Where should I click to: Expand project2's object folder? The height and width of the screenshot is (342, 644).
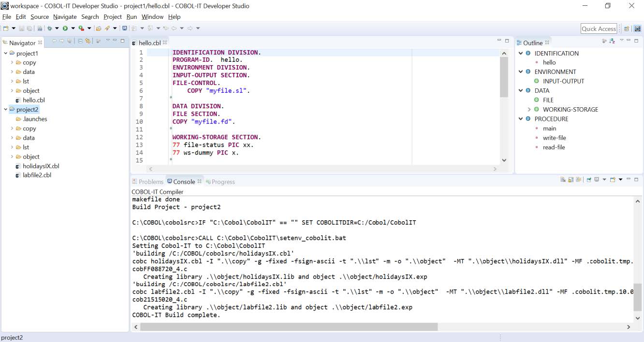(12, 157)
